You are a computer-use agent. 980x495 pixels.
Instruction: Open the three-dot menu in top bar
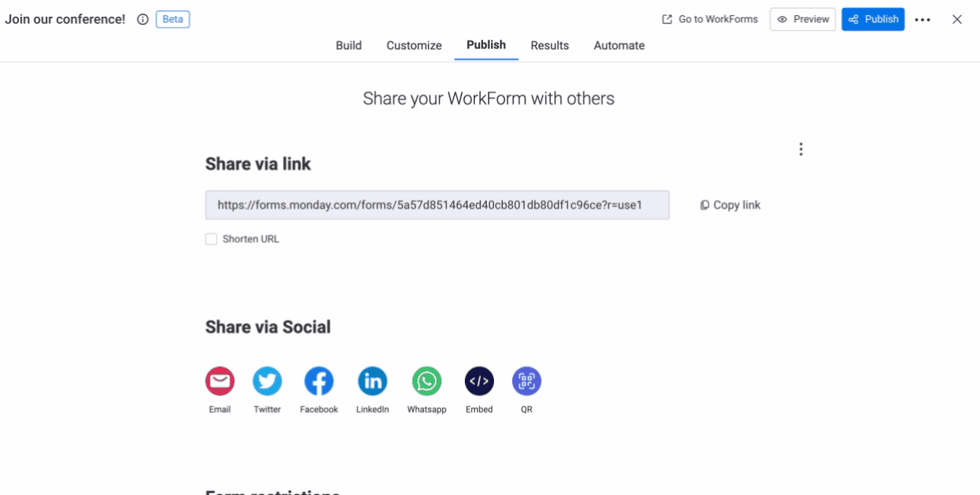[922, 20]
